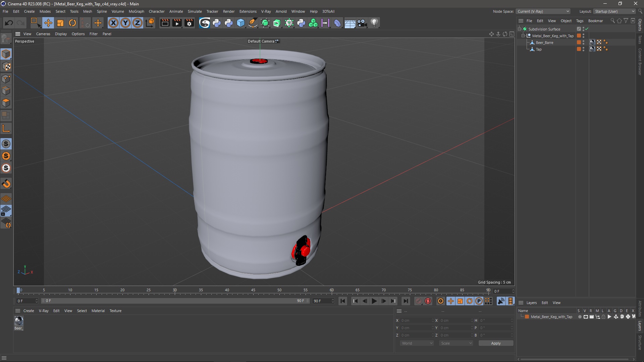Go to end of animation
The width and height of the screenshot is (644, 362).
click(x=406, y=301)
